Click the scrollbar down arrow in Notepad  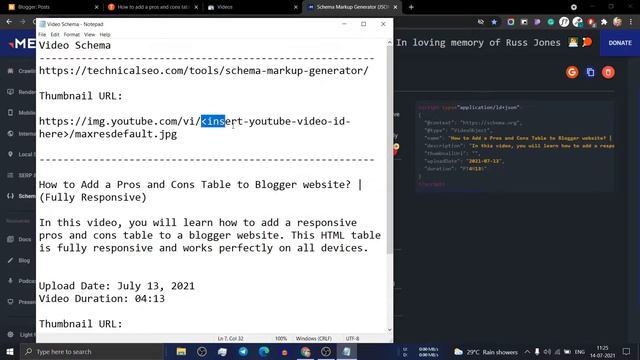(389, 329)
